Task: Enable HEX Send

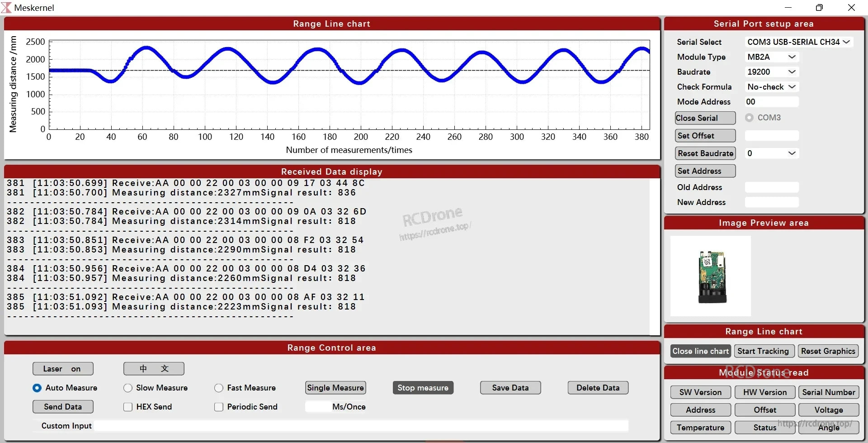Action: coord(127,406)
